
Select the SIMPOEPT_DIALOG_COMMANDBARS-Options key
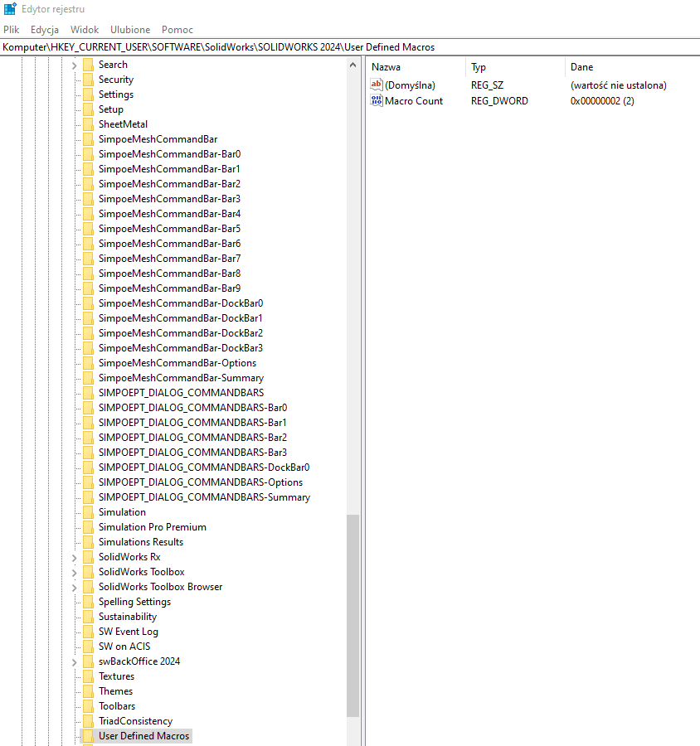tap(201, 482)
